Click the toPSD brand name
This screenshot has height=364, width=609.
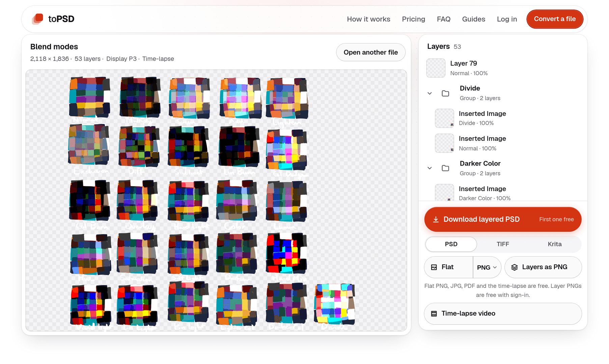coord(61,19)
